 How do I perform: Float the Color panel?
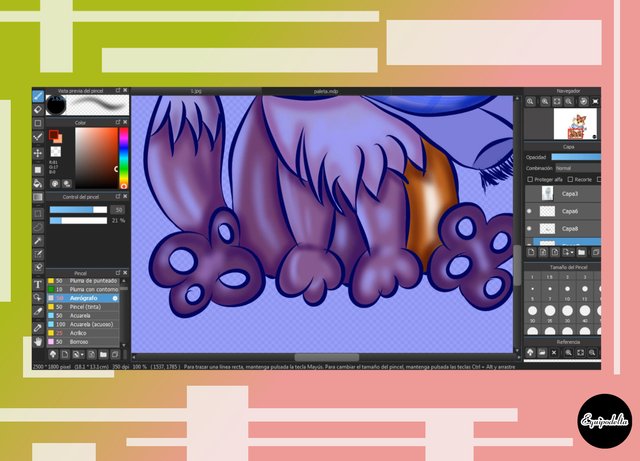118,122
